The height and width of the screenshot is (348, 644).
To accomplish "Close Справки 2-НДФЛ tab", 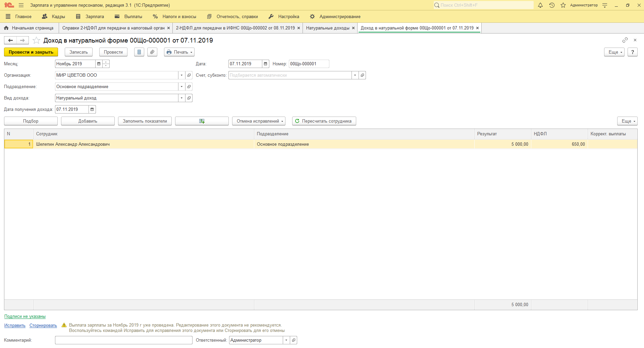I will [168, 28].
